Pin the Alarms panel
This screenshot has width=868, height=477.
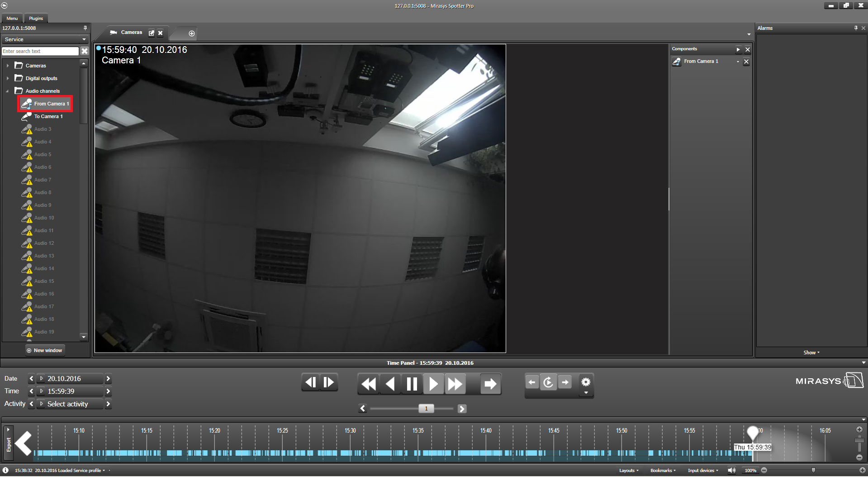pos(855,28)
